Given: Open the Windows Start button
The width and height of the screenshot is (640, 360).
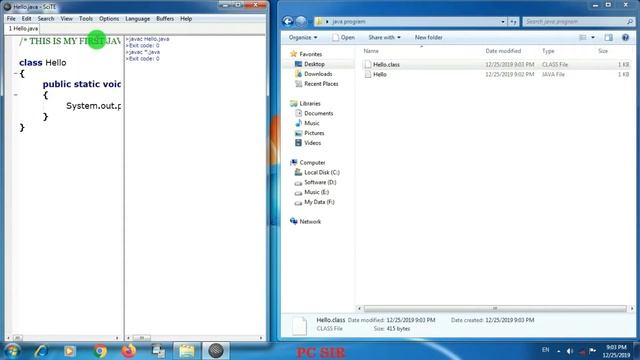Looking at the screenshot, I should (12, 351).
